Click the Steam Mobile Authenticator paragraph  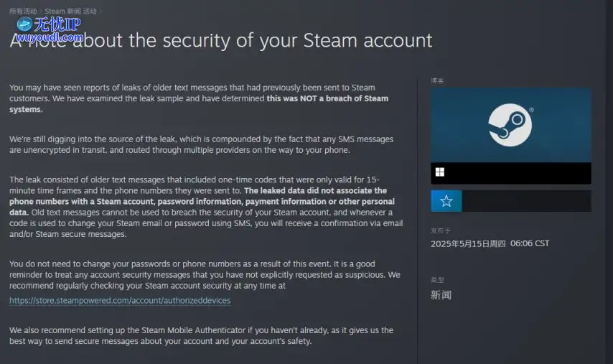coord(201,335)
